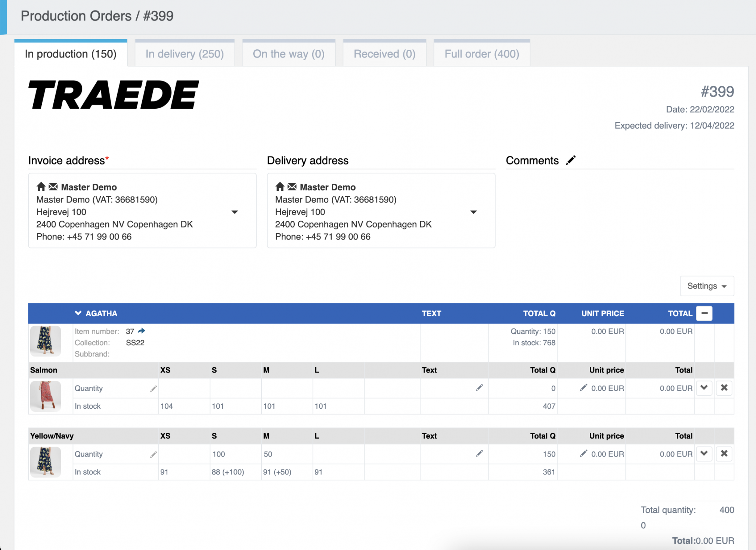The width and height of the screenshot is (756, 550).
Task: Collapse the AGATHA product using the minus icon
Action: pos(704,313)
